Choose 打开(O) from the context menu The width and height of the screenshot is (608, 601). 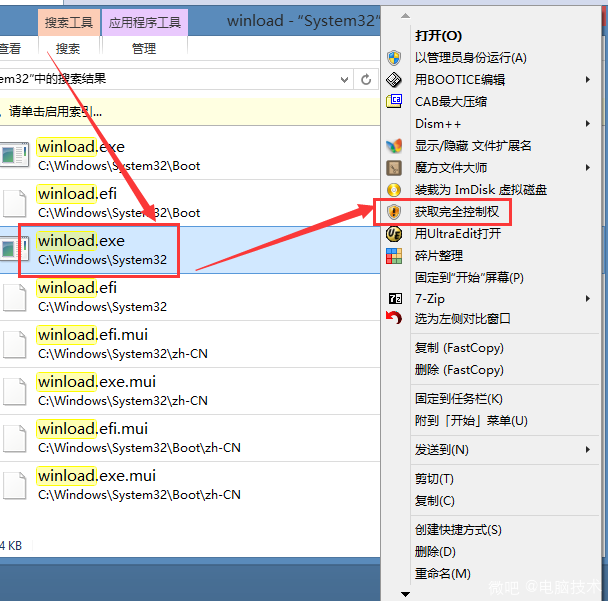(x=439, y=36)
